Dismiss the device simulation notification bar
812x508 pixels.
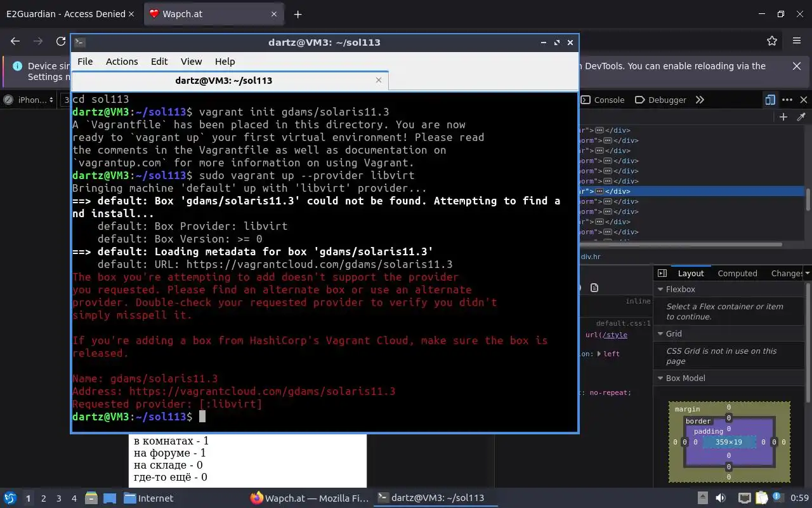point(797,66)
